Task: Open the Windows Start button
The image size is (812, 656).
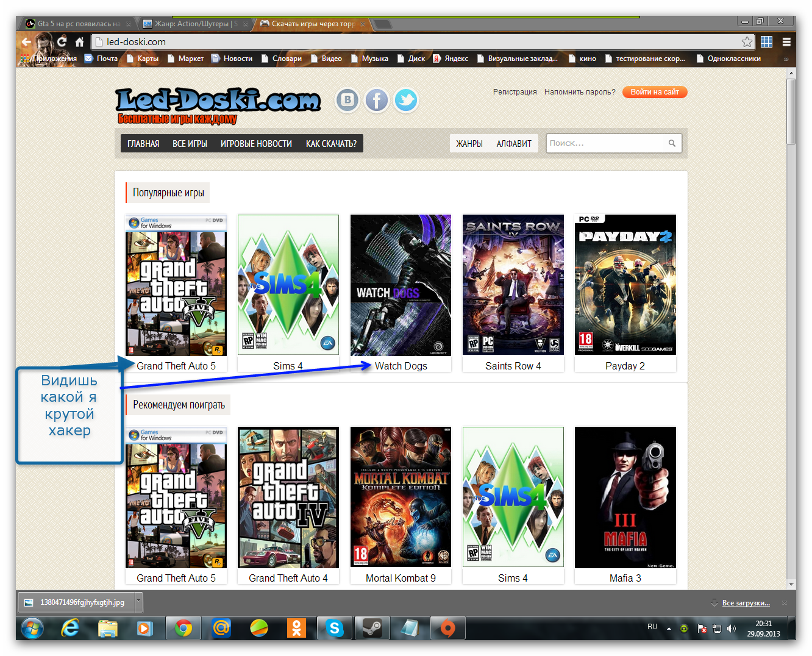Action: (32, 628)
